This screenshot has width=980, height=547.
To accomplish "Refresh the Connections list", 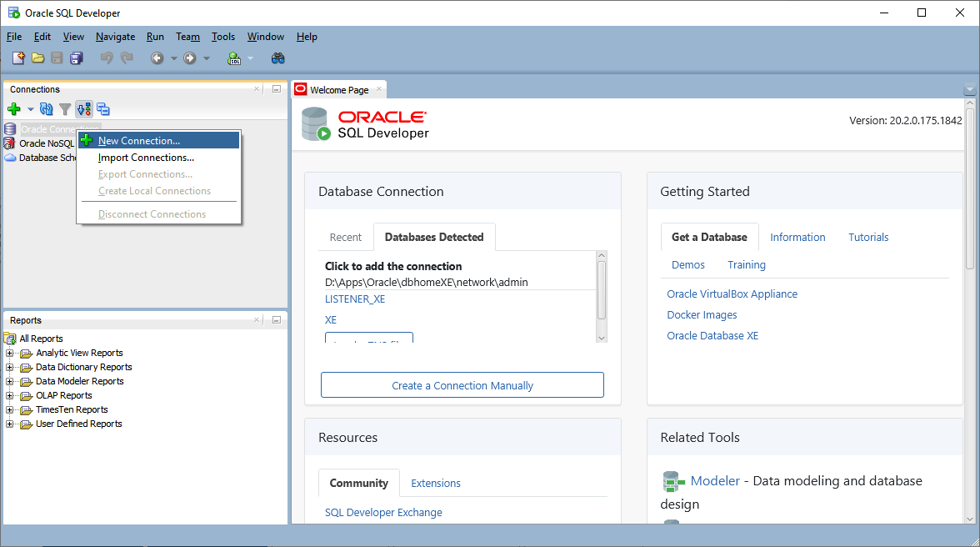I will click(47, 108).
